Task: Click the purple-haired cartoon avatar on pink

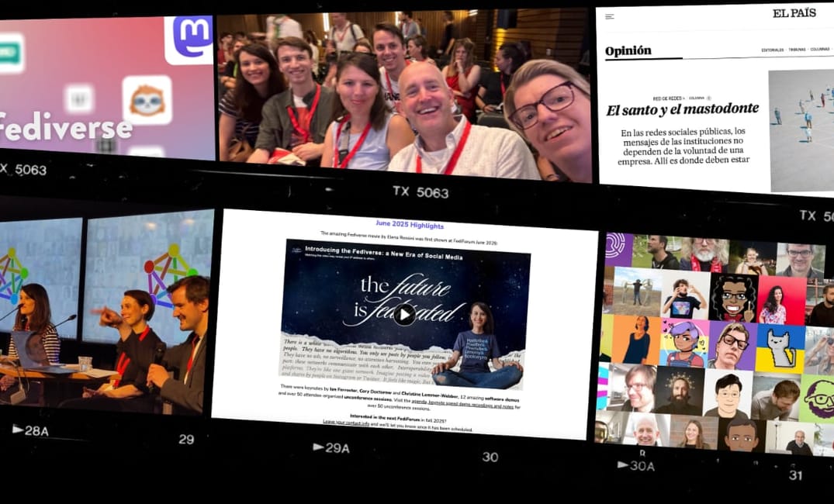Action: [683, 343]
